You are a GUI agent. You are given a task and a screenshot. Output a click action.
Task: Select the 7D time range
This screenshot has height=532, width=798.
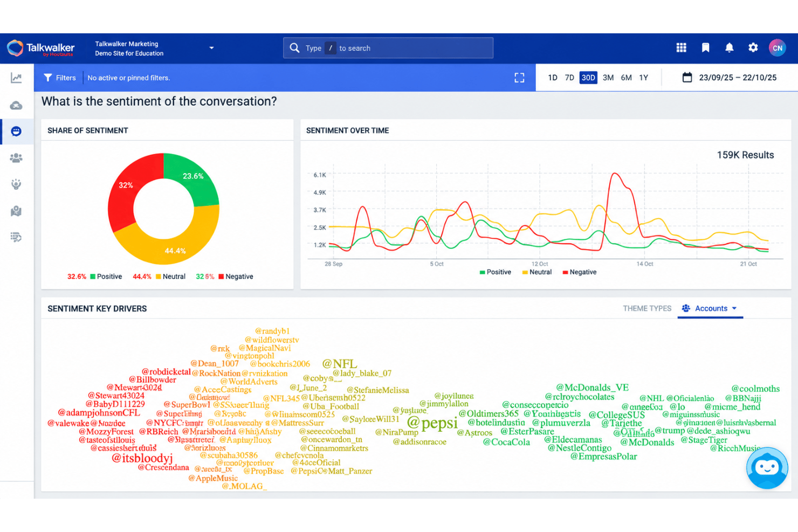click(569, 78)
